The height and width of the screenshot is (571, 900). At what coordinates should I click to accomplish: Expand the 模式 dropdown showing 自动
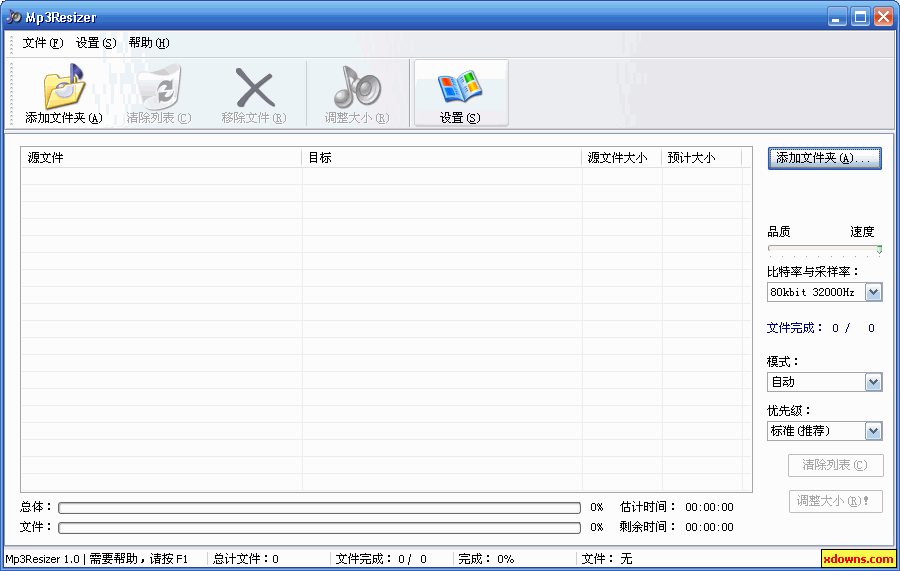click(x=873, y=382)
